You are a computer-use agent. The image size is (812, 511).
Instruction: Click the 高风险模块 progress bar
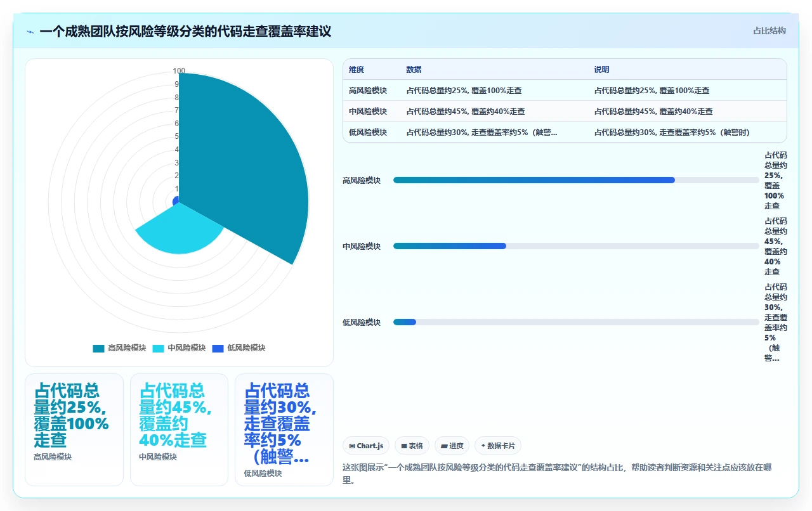(576, 180)
